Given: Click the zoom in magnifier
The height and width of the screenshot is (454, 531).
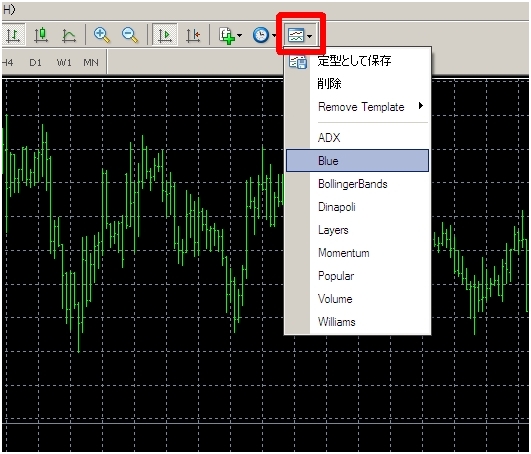Looking at the screenshot, I should coord(102,35).
